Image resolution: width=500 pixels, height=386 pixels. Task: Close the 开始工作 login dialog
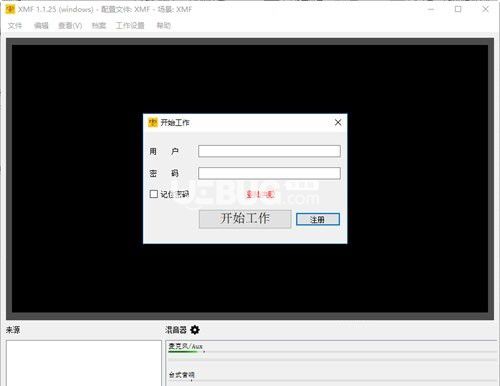tap(338, 123)
